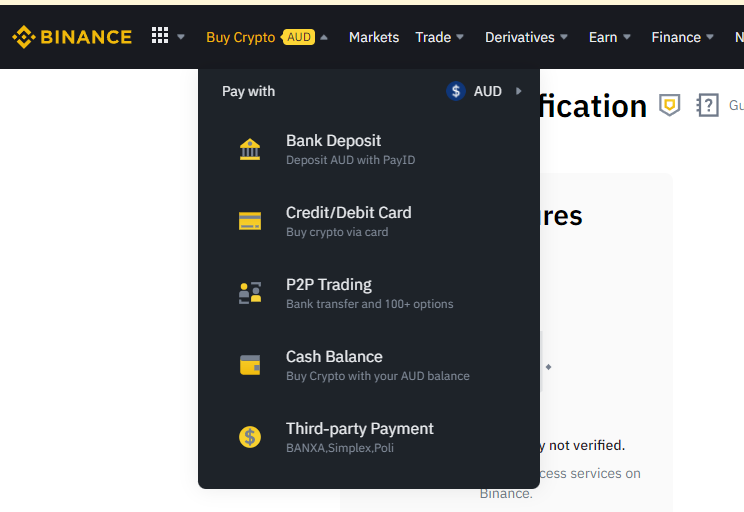Click 'BANXA,Simplex,Poli' text

(340, 448)
